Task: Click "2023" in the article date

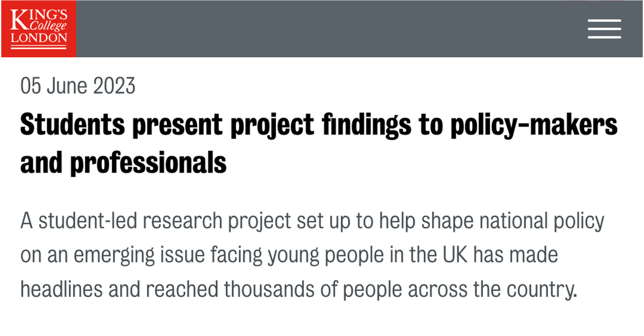Action: (114, 87)
